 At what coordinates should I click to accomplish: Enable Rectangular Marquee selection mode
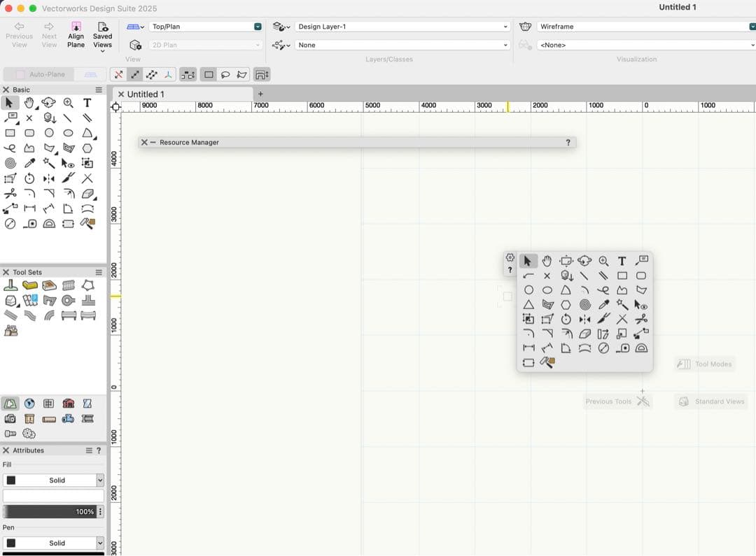(x=209, y=74)
